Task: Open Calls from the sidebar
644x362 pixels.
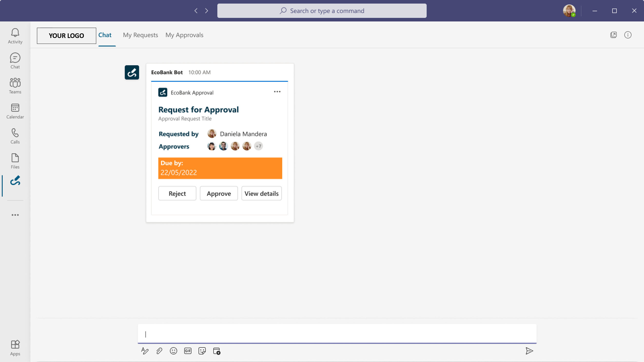Action: point(15,136)
